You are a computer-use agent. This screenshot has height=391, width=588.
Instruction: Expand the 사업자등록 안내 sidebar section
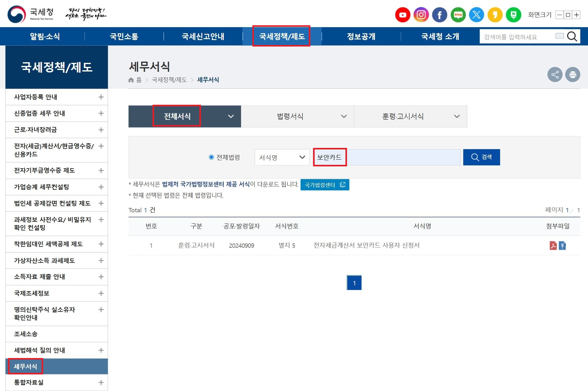(x=101, y=97)
